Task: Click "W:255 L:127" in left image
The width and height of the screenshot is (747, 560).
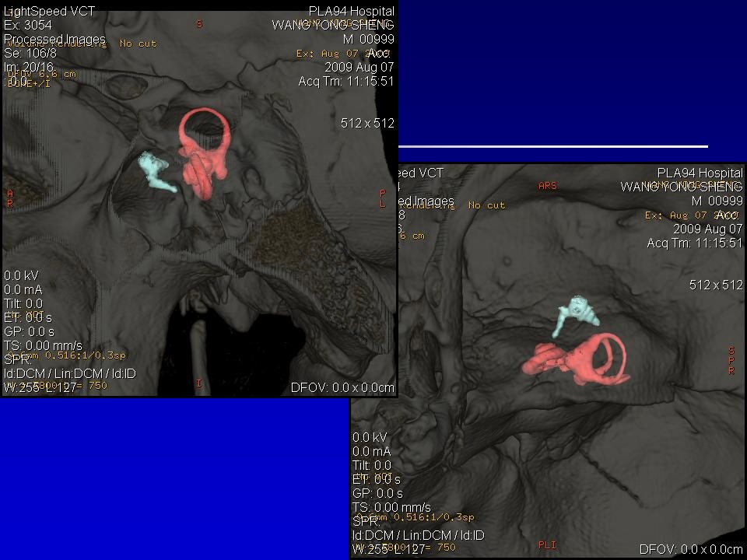Action: coord(40,387)
